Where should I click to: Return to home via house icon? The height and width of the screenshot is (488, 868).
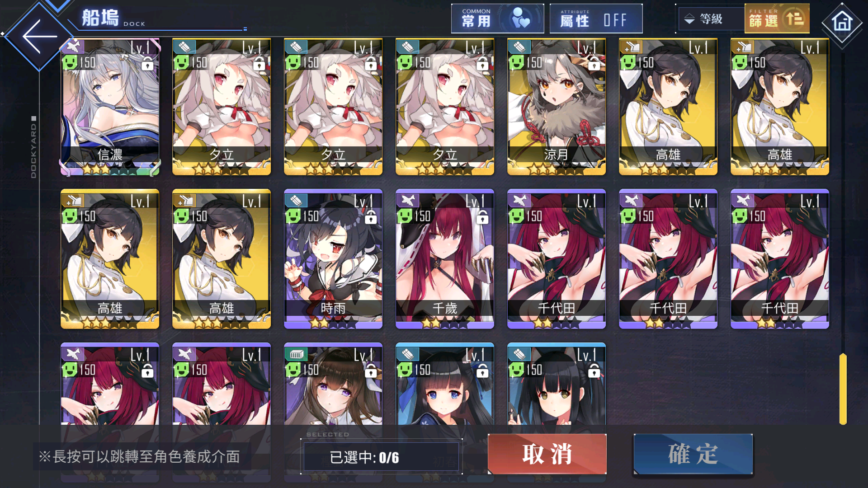[x=842, y=22]
